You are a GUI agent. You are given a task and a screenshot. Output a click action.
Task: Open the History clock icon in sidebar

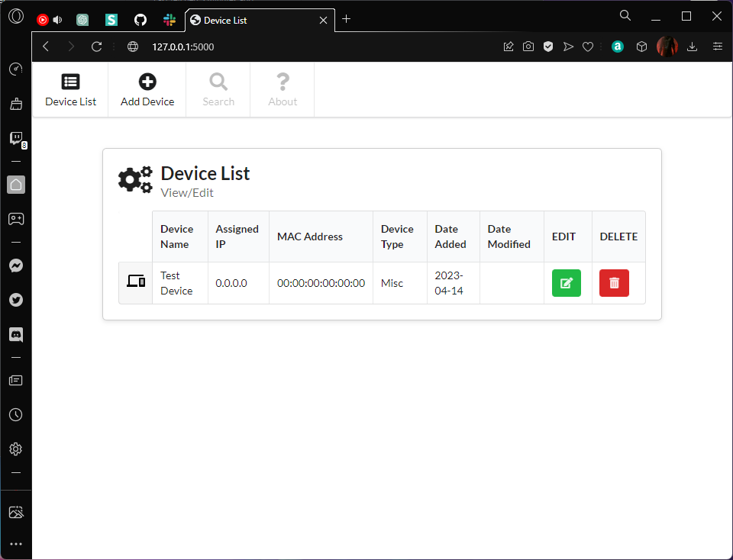tap(16, 414)
